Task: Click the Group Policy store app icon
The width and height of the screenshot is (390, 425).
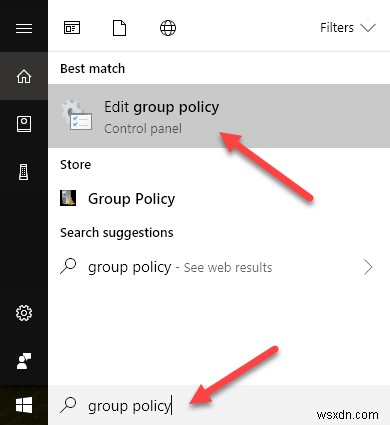Action: [68, 198]
